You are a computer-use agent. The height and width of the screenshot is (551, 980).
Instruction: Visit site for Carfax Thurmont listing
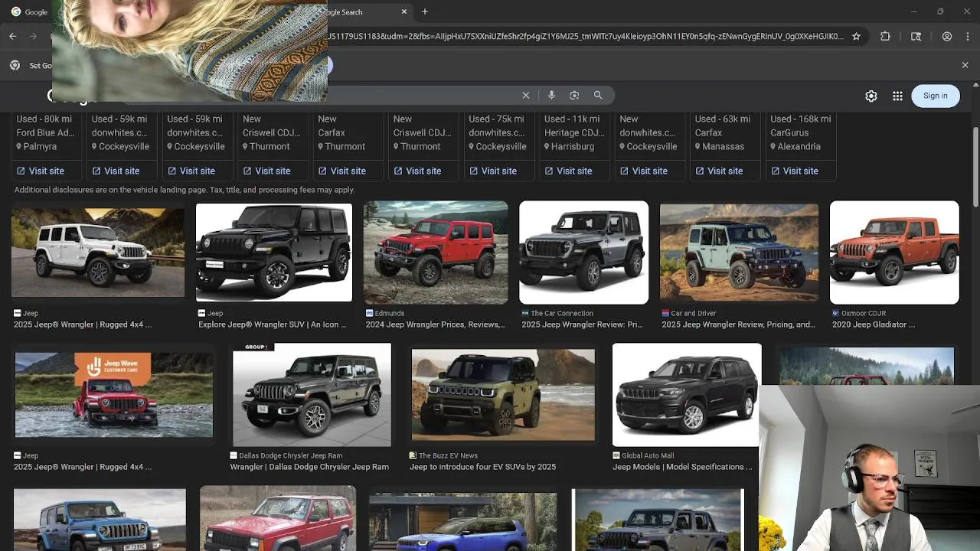pyautogui.click(x=342, y=171)
